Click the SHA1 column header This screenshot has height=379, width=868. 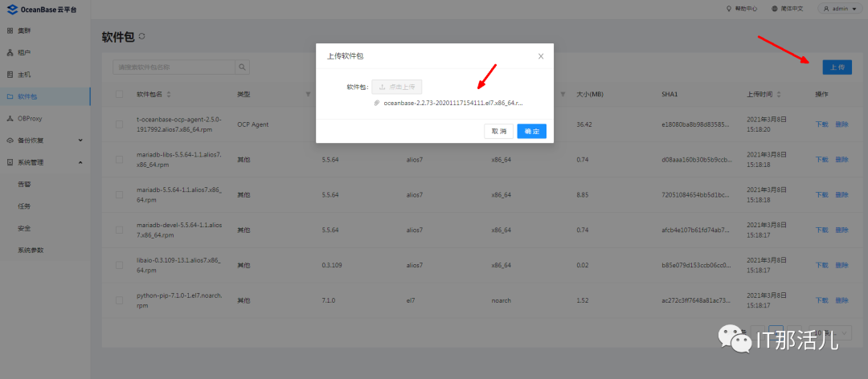669,95
